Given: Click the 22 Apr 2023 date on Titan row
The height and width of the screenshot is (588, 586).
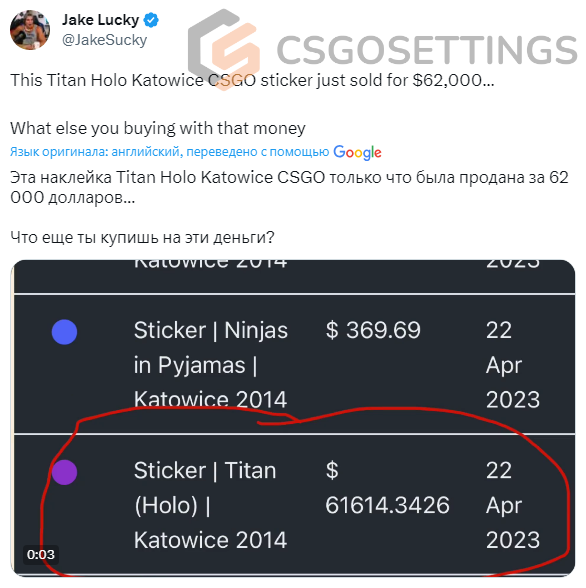Looking at the screenshot, I should 513,505.
